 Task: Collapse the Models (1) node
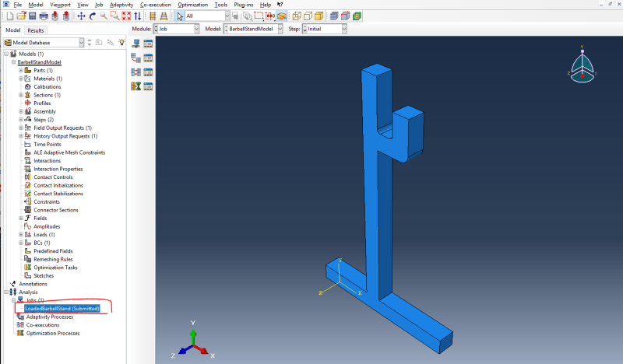coord(6,54)
